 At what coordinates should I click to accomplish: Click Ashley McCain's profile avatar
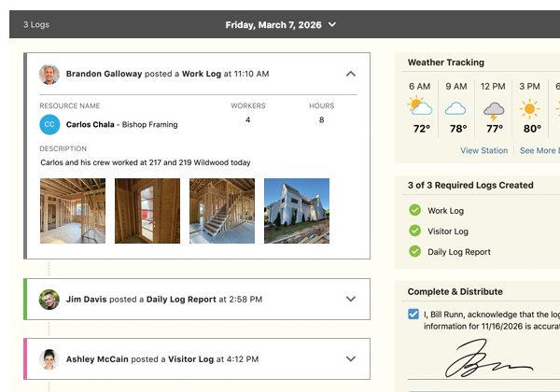(x=49, y=359)
